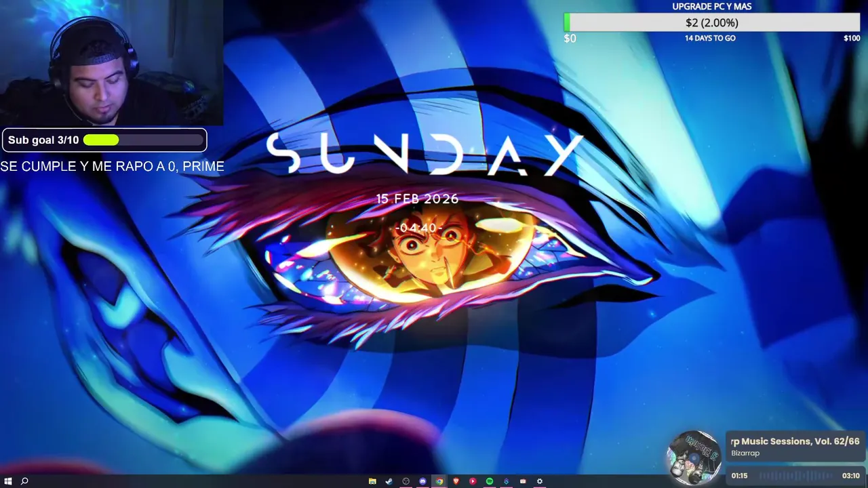Image resolution: width=868 pixels, height=488 pixels.
Task: Click the '$0' goal start amount
Action: pyautogui.click(x=570, y=39)
